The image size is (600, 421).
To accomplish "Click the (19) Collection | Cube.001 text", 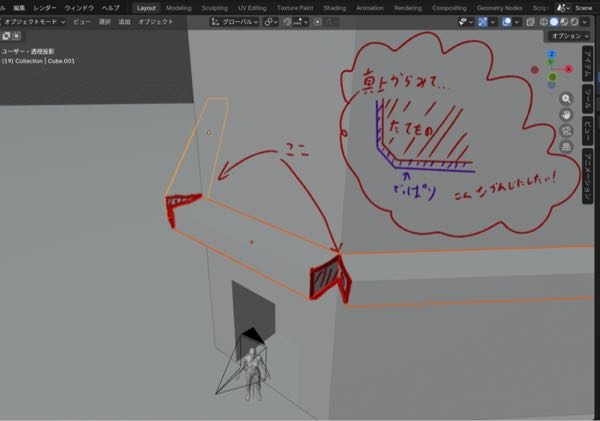I will coord(38,61).
